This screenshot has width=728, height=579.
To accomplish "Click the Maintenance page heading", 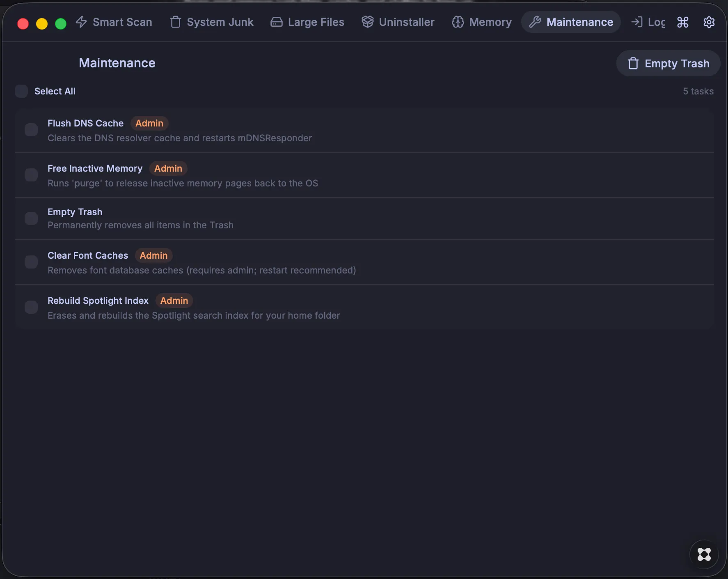I will tap(117, 63).
